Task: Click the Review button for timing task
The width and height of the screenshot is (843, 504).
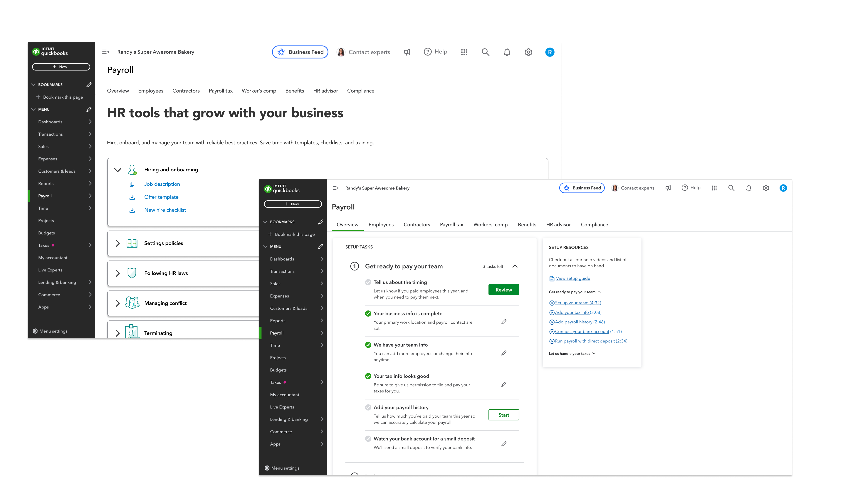Action: 504,289
